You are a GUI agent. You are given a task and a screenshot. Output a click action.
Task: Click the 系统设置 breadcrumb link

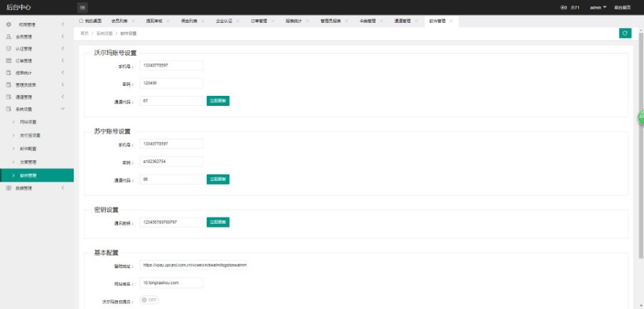[x=104, y=34]
